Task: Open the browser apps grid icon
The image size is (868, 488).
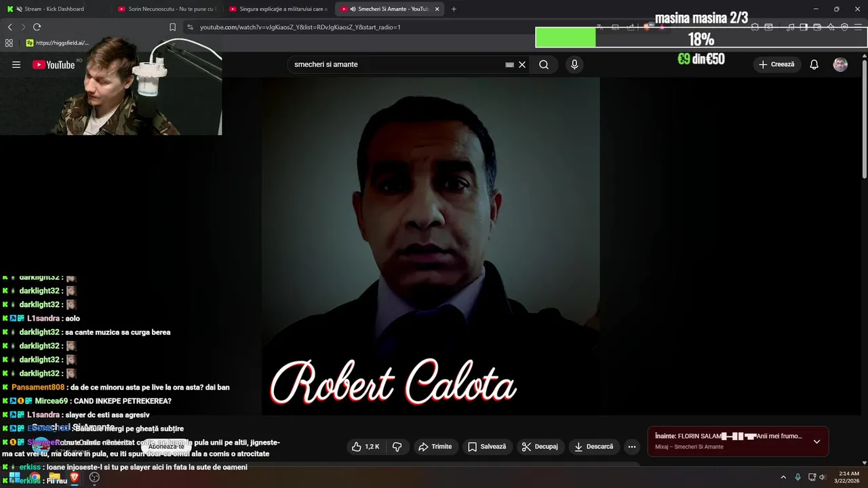Action: (x=9, y=43)
